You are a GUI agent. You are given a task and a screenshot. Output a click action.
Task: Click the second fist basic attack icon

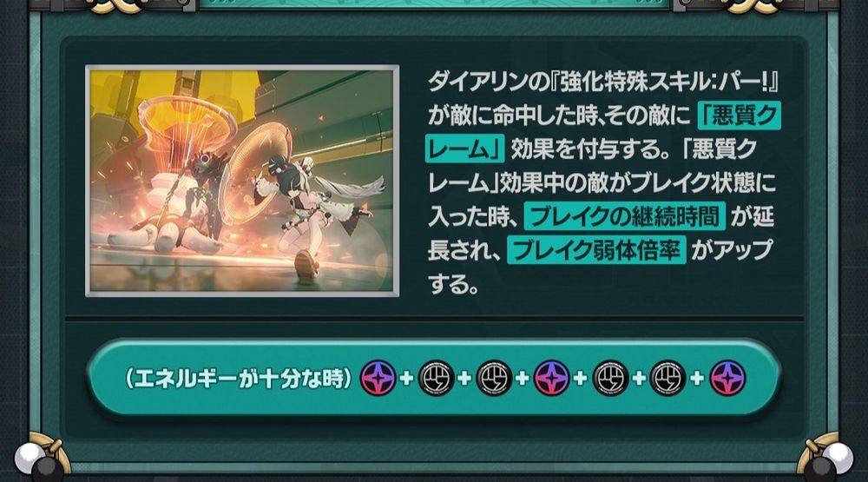494,378
